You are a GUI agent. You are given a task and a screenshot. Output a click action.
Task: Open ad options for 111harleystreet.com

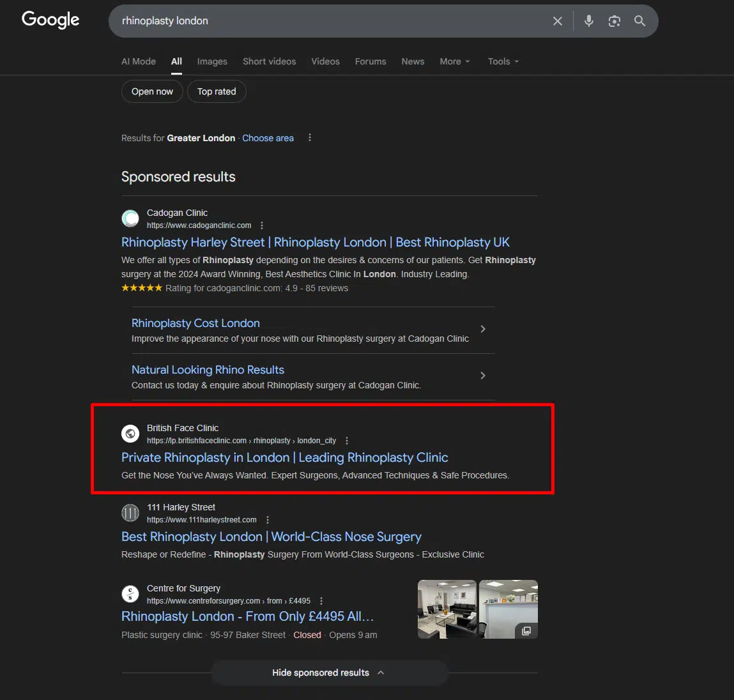268,520
